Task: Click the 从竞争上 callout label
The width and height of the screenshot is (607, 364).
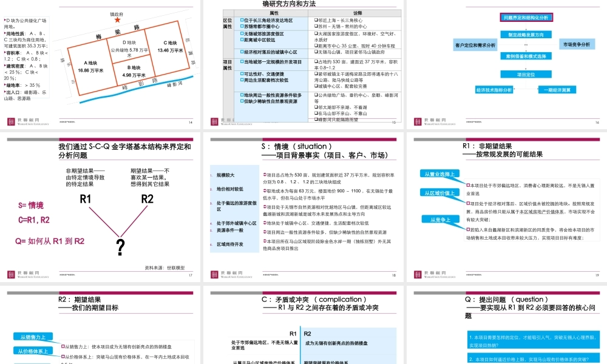Action: (x=440, y=220)
